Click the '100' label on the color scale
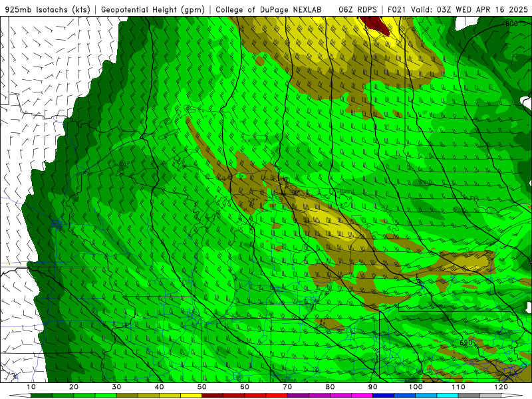 click(x=416, y=387)
